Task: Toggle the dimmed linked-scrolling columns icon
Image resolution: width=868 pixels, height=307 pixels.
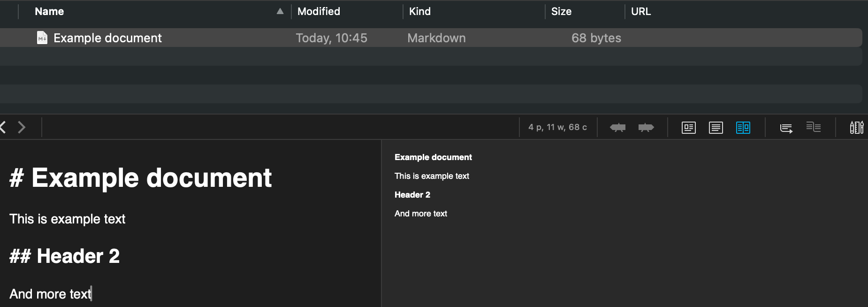Action: [813, 127]
